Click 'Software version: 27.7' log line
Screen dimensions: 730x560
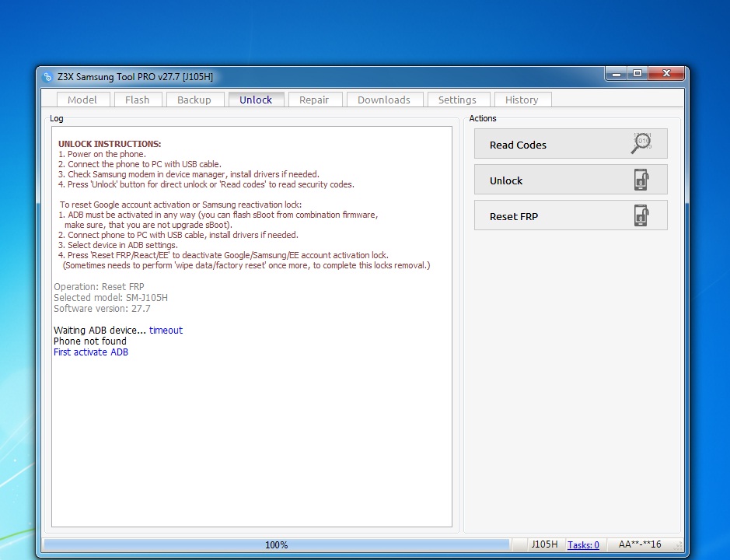tap(102, 309)
